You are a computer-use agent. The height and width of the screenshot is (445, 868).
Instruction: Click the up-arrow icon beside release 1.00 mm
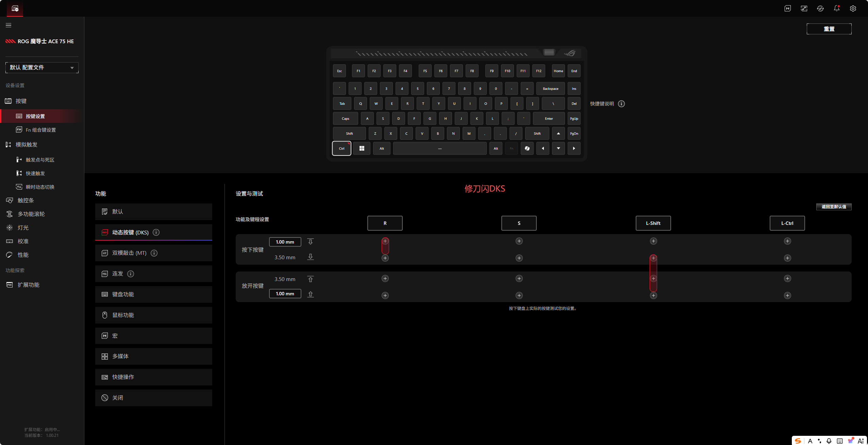310,294
